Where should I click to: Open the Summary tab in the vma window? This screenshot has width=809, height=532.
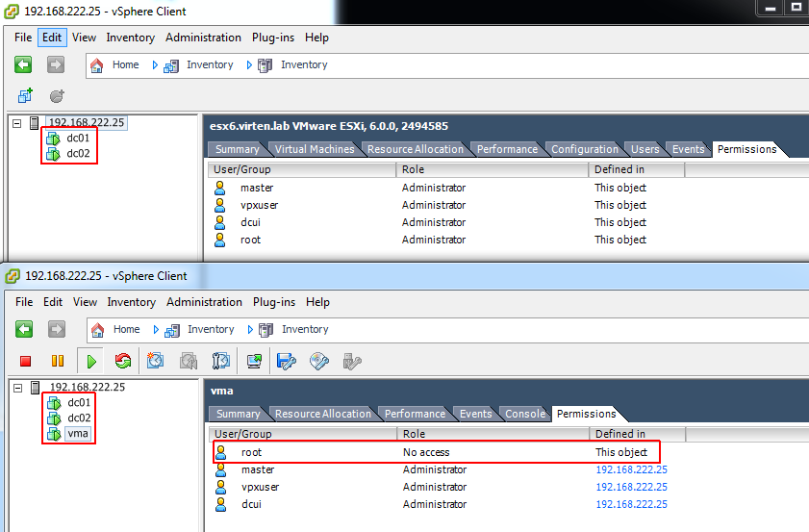click(x=238, y=414)
